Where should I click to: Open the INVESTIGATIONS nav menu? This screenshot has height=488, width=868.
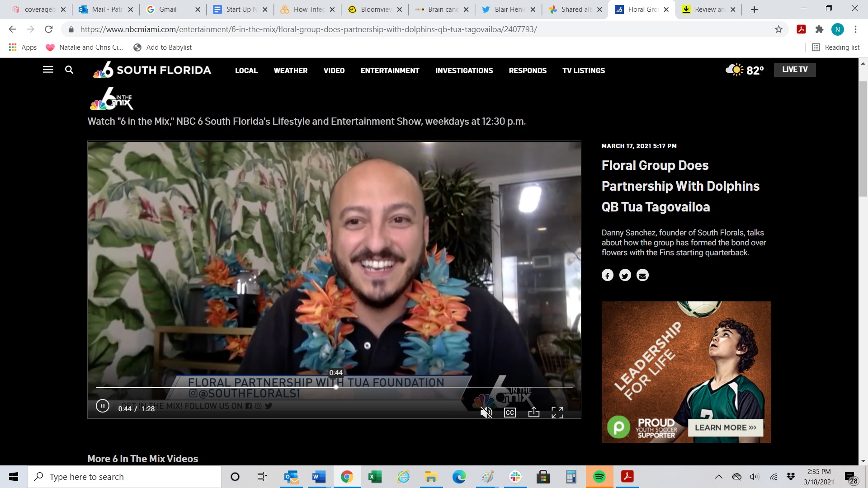pyautogui.click(x=464, y=70)
